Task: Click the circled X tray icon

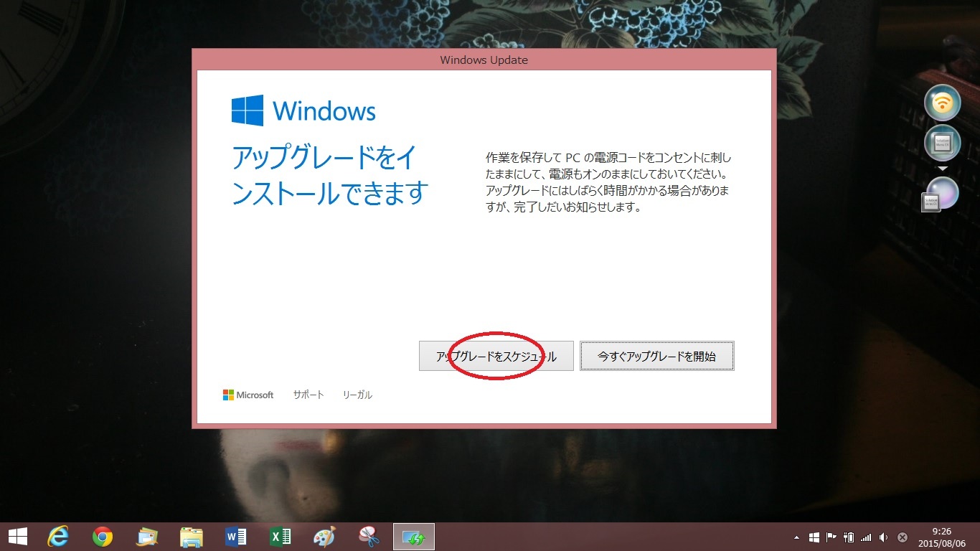Action: 903,537
